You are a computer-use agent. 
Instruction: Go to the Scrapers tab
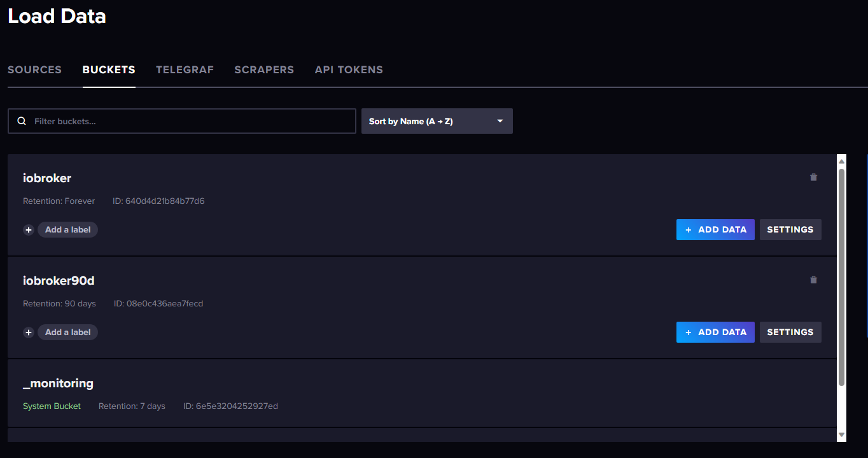tap(264, 70)
